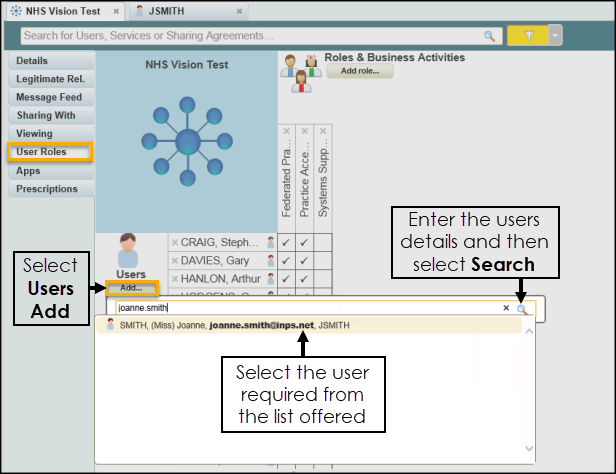Click the Users Add button
Image resolution: width=616 pixels, height=474 pixels.
132,288
